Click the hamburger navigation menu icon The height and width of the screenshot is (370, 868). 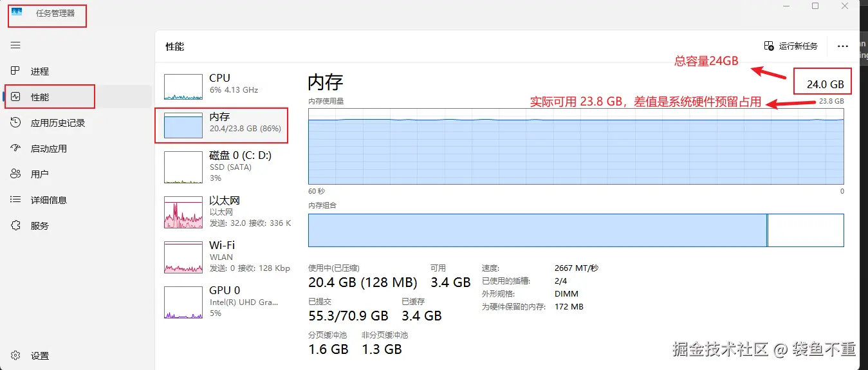tap(15, 45)
